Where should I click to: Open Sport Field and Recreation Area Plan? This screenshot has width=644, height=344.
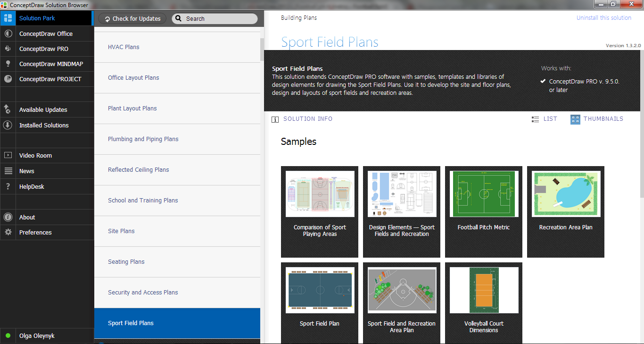[402, 303]
